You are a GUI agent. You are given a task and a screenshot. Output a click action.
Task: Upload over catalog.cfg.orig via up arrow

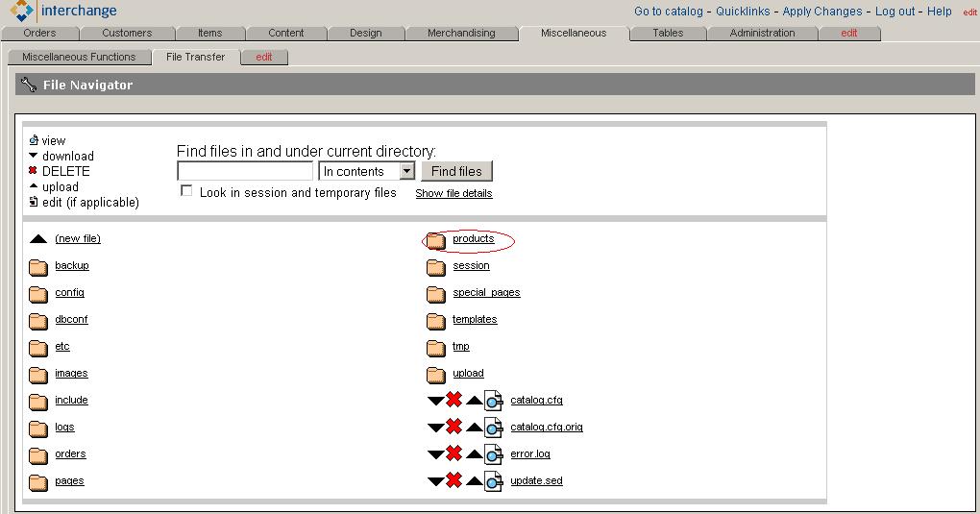tap(475, 428)
